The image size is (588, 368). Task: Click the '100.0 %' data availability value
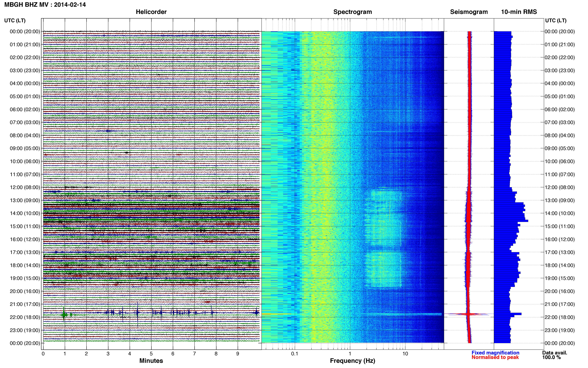551,357
